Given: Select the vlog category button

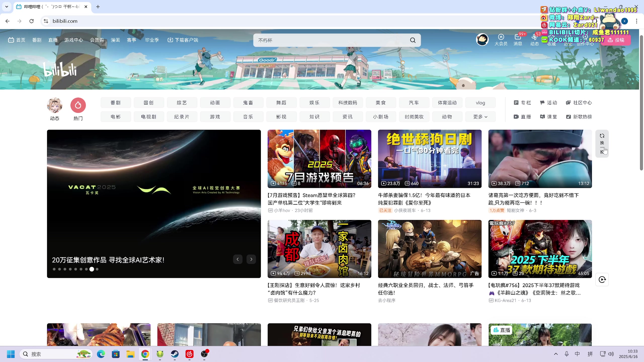Looking at the screenshot, I should (480, 103).
